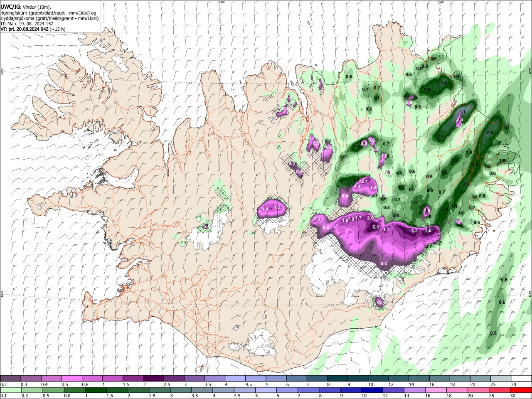Click the 64N latitude label on right edge
Screen dimensions: 532x399
coord(530,294)
